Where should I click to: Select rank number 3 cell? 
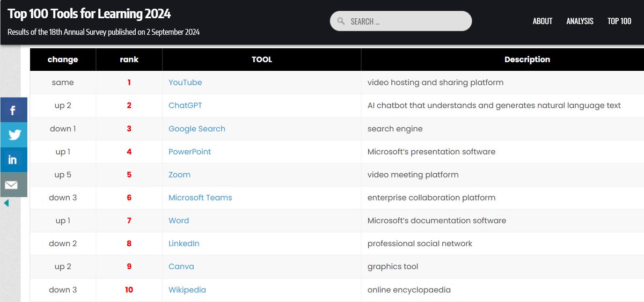point(129,129)
